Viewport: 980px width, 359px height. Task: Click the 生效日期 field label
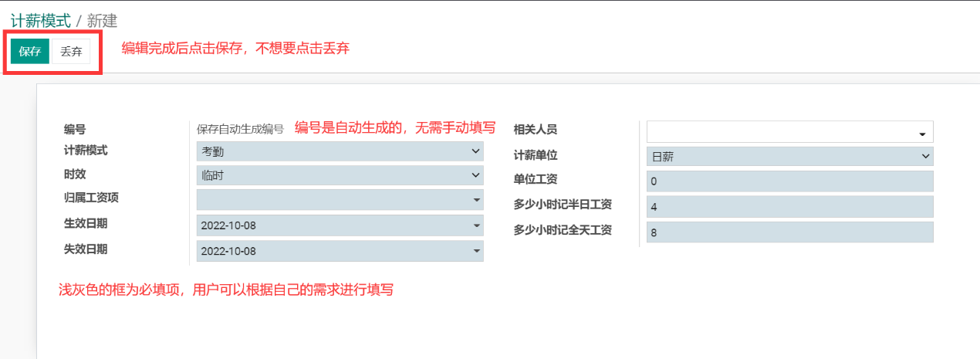pos(86,223)
